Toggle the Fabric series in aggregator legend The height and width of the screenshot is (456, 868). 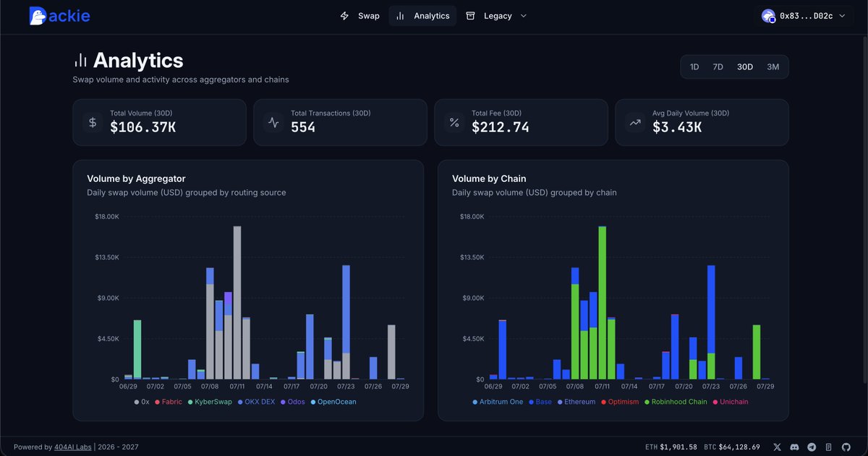pyautogui.click(x=168, y=402)
